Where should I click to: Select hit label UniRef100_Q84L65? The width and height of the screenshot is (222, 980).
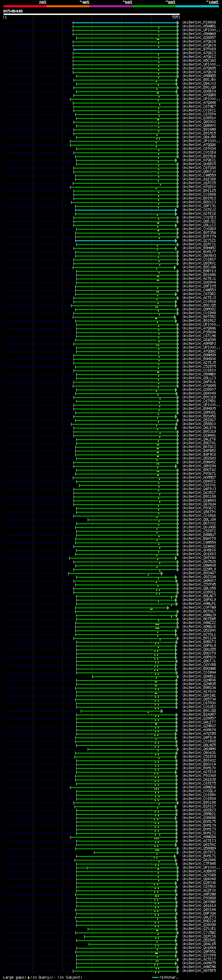pos(199,944)
